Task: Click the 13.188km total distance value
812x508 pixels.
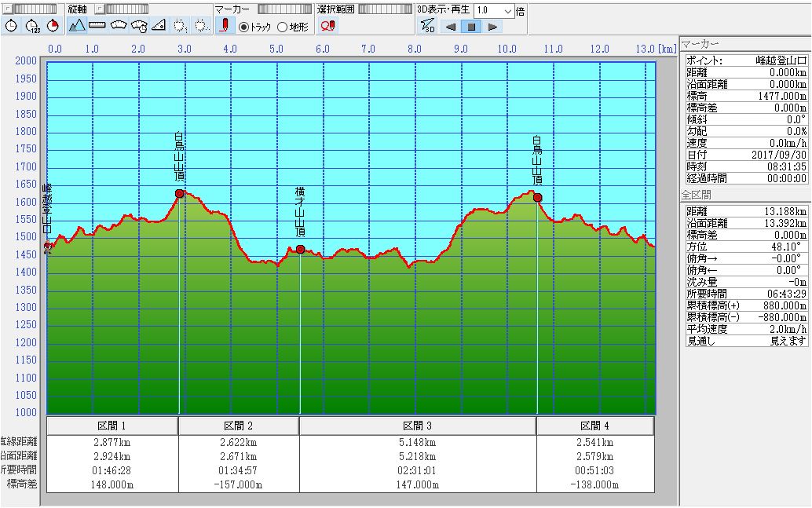Action: 785,211
